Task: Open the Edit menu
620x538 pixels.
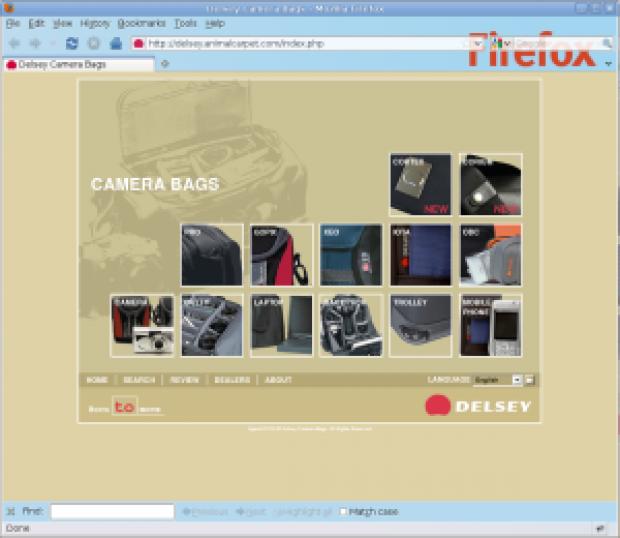Action: click(36, 23)
